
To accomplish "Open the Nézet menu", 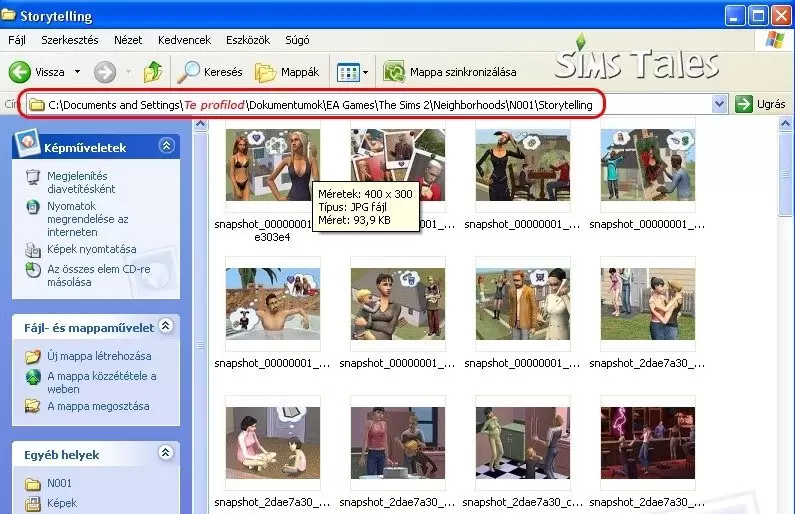I will tap(128, 40).
